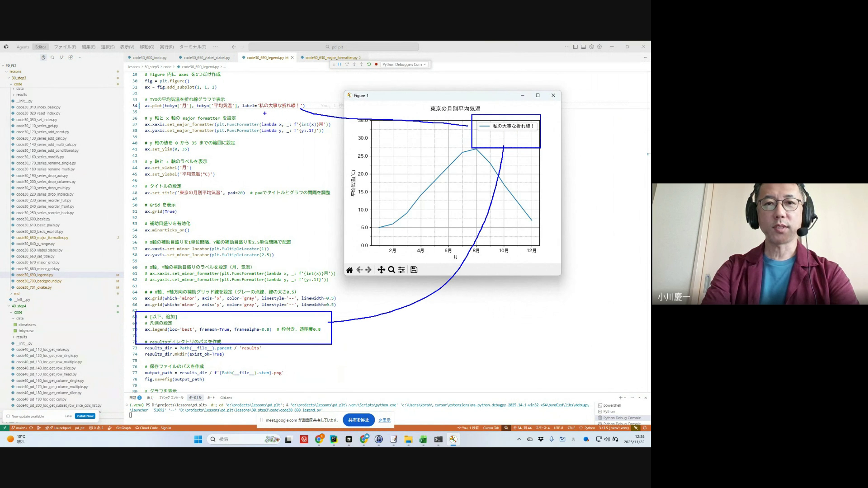Stop debugging with the red square
The height and width of the screenshot is (488, 868).
tap(376, 65)
